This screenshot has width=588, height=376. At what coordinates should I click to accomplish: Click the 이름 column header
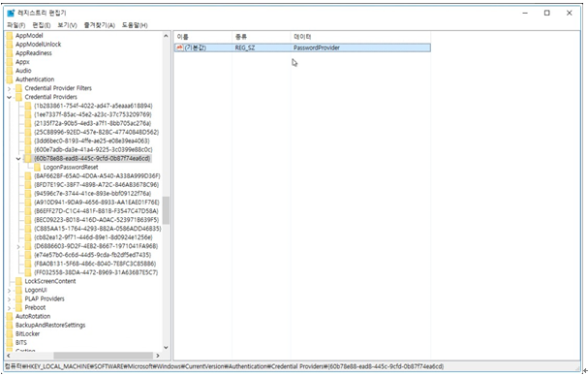[x=202, y=37]
